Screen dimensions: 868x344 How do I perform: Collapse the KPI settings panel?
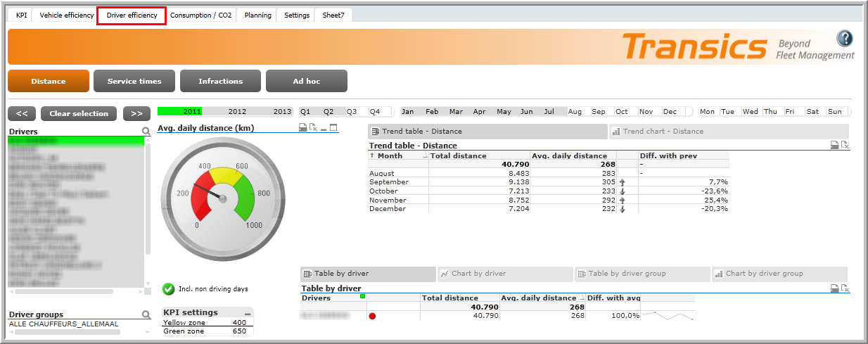pyautogui.click(x=248, y=313)
